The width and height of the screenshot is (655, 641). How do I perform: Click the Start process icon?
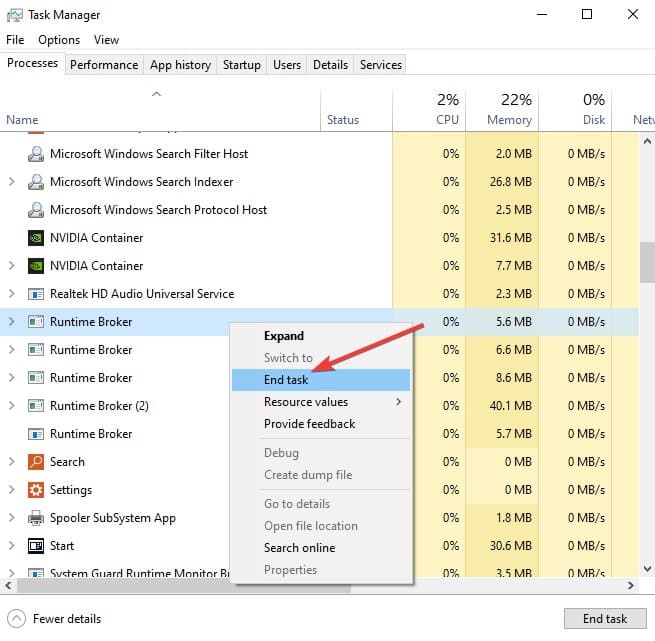(x=36, y=546)
